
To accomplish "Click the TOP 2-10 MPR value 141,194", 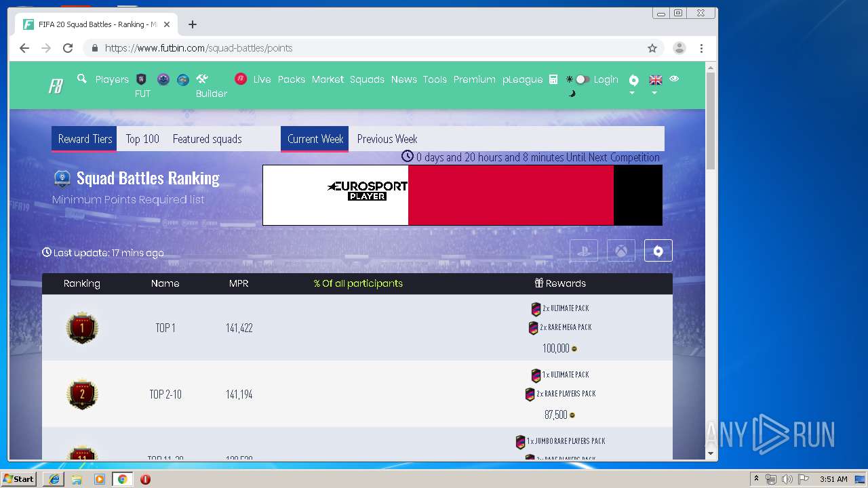I will click(239, 394).
